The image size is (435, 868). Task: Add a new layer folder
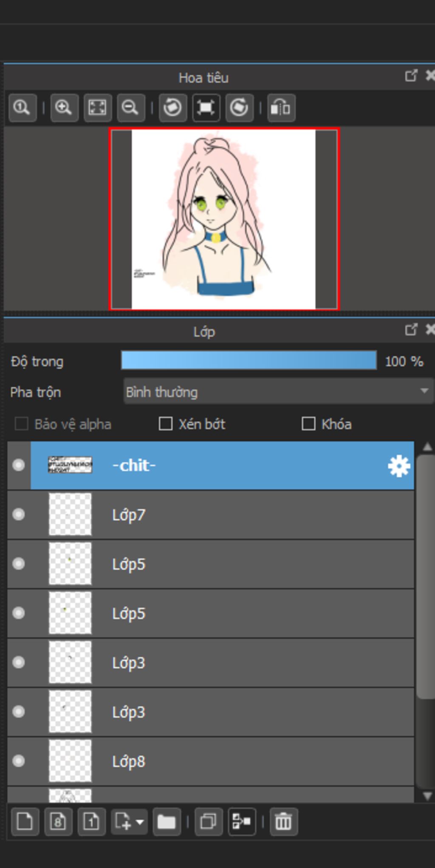pyautogui.click(x=166, y=822)
